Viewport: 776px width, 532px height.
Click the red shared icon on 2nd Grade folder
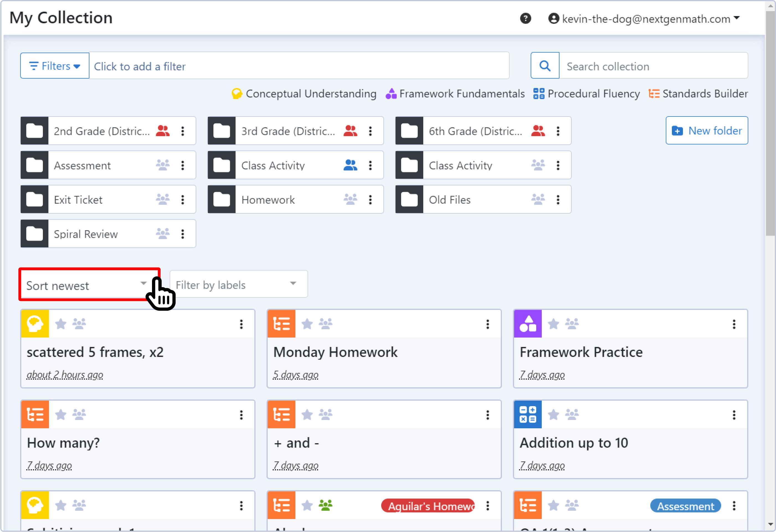[x=163, y=131]
